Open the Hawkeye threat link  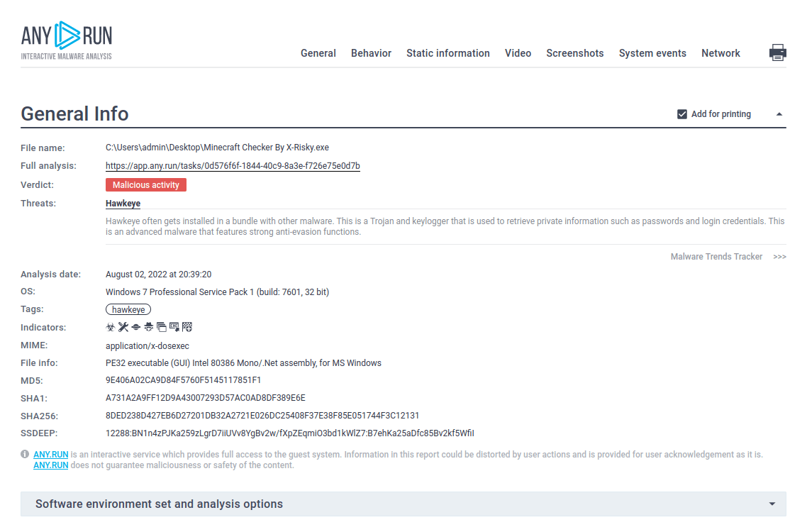click(123, 204)
